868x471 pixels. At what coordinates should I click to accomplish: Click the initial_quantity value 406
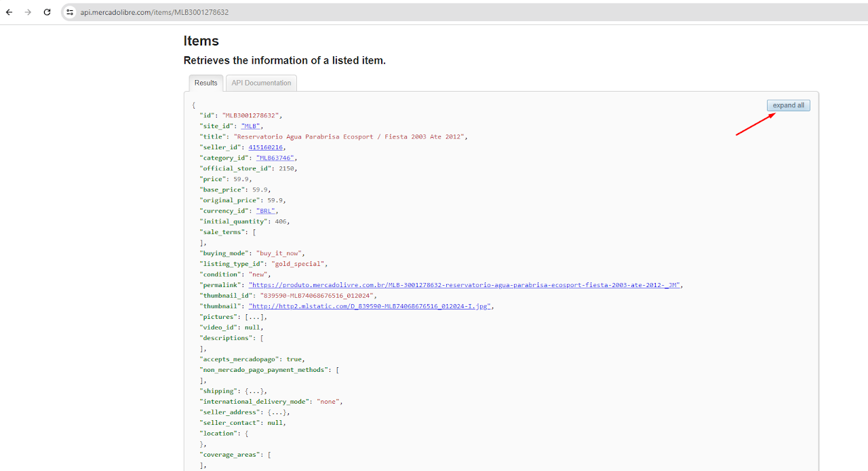(281, 221)
